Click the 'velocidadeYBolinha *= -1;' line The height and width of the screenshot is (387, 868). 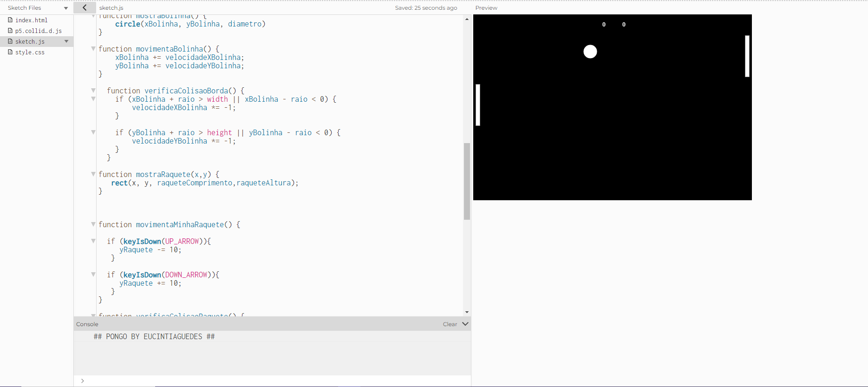[x=184, y=141]
